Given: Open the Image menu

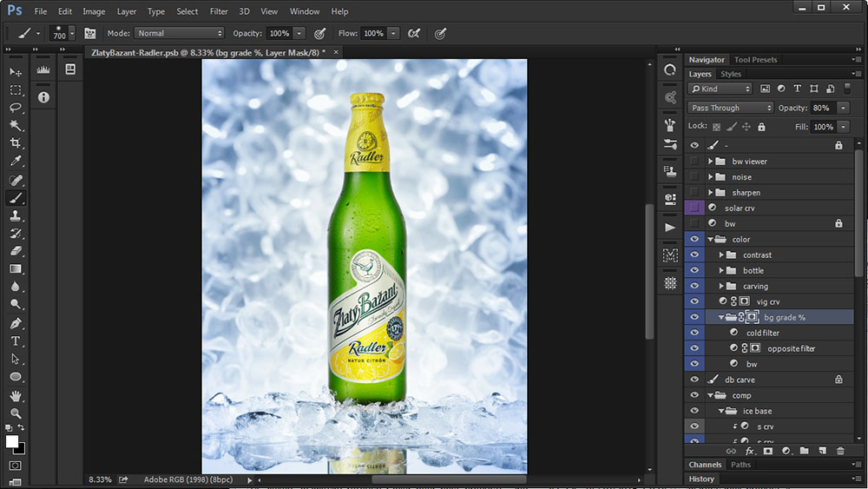Looking at the screenshot, I should [x=94, y=11].
